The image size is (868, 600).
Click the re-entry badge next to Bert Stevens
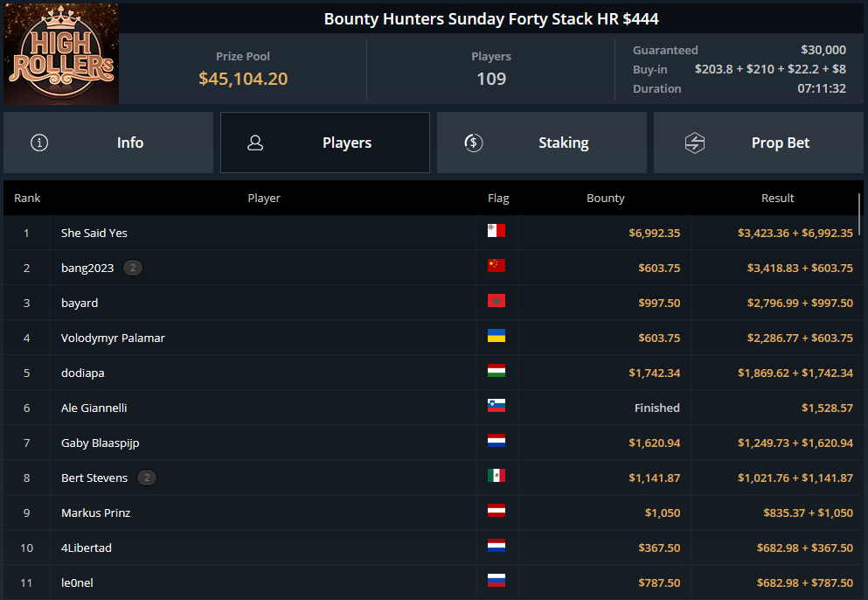pyautogui.click(x=147, y=478)
